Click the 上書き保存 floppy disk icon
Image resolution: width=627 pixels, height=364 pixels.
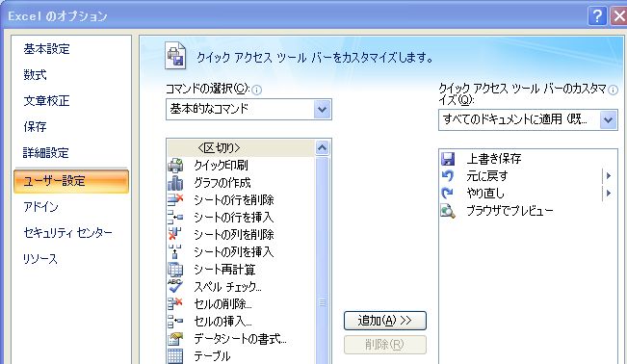(448, 159)
